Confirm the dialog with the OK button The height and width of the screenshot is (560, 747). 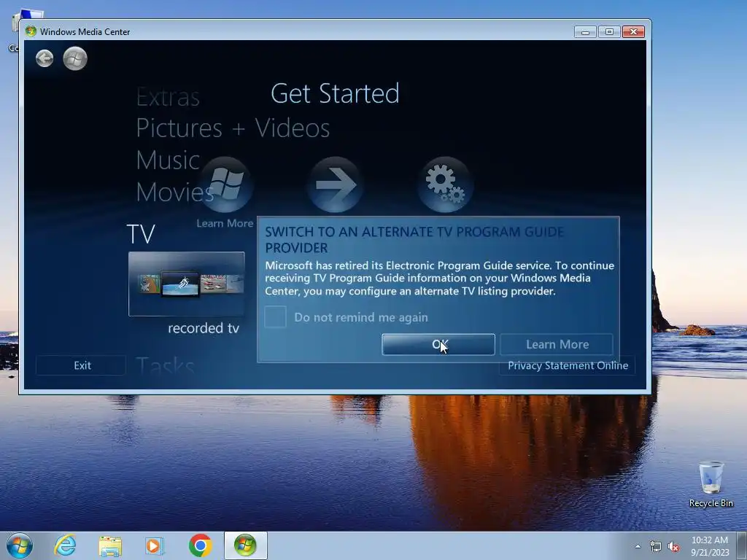click(438, 344)
